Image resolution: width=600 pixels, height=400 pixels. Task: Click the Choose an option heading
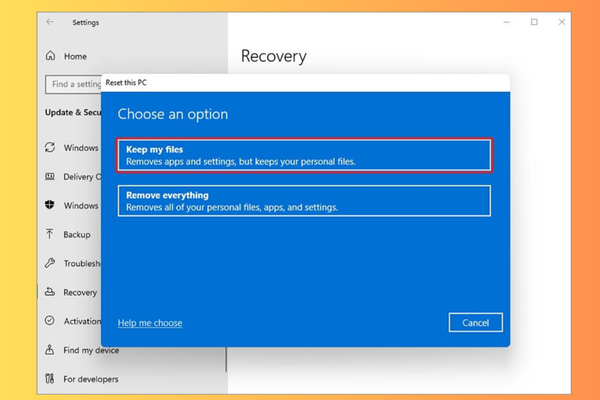173,114
